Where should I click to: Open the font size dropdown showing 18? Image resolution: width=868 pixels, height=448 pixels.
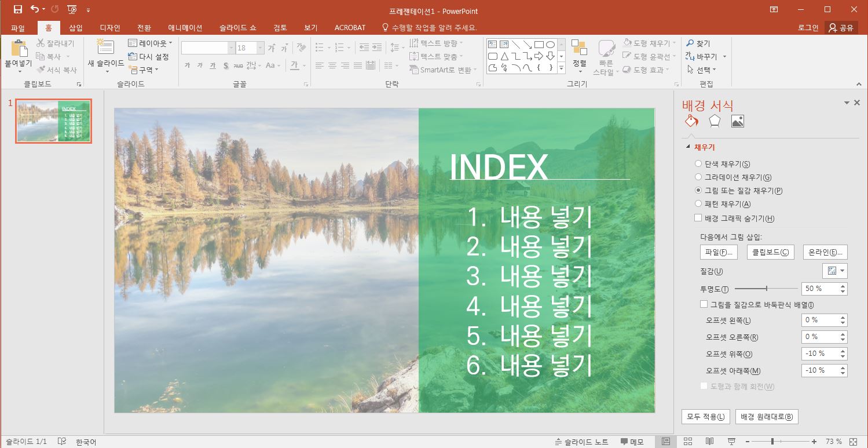[260, 48]
